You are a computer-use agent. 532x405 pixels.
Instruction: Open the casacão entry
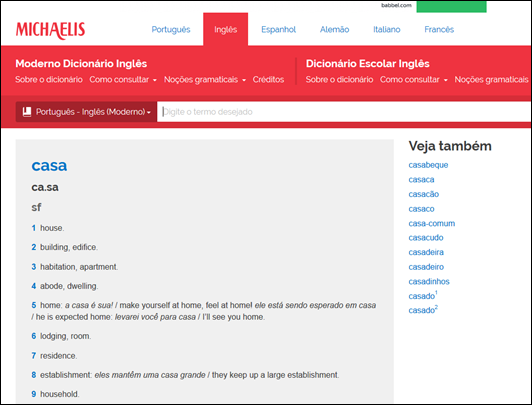tap(424, 194)
